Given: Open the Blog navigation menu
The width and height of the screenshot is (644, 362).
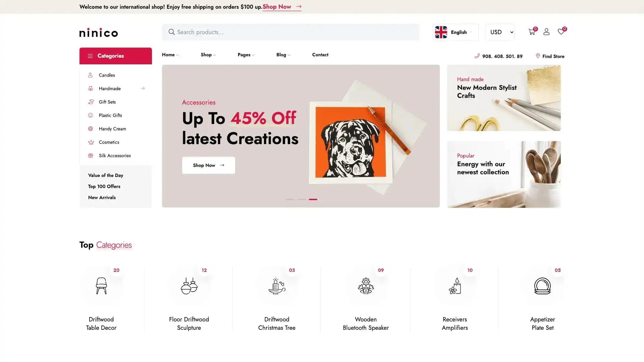Looking at the screenshot, I should [x=283, y=55].
